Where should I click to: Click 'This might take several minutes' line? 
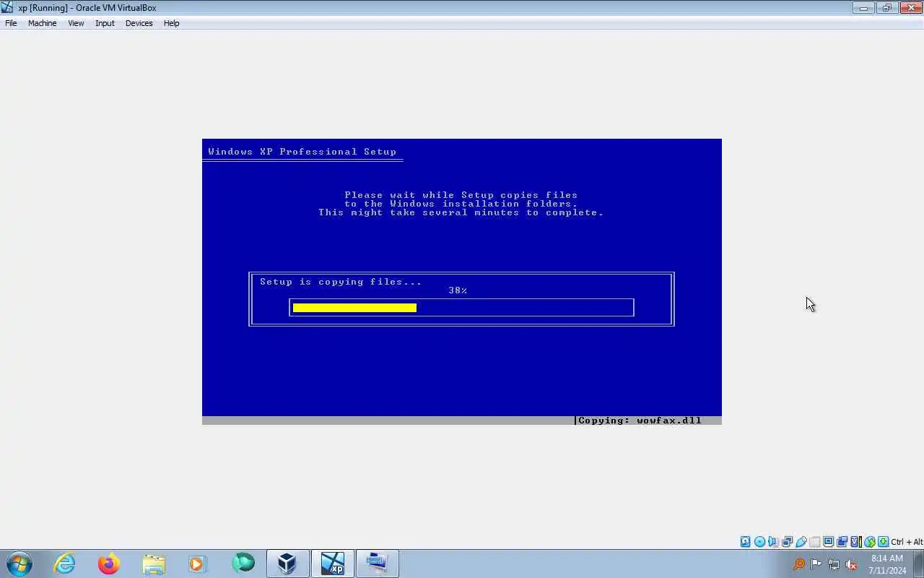461,212
